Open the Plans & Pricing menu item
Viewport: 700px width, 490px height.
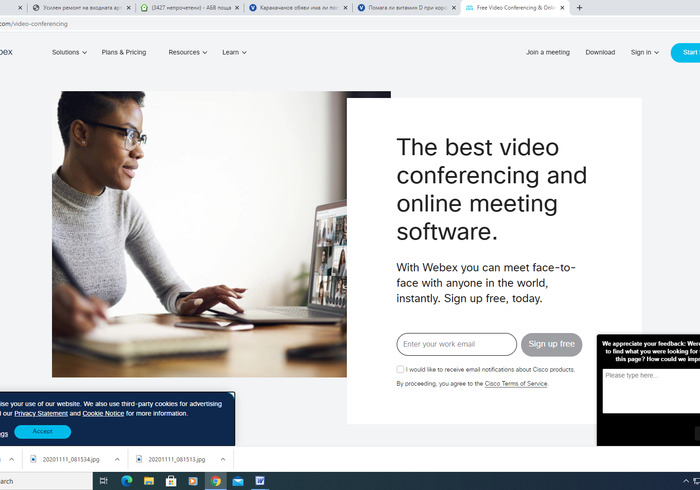pos(123,52)
